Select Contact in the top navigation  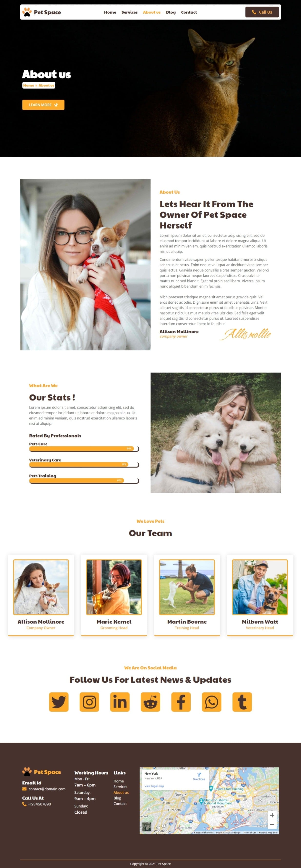189,12
